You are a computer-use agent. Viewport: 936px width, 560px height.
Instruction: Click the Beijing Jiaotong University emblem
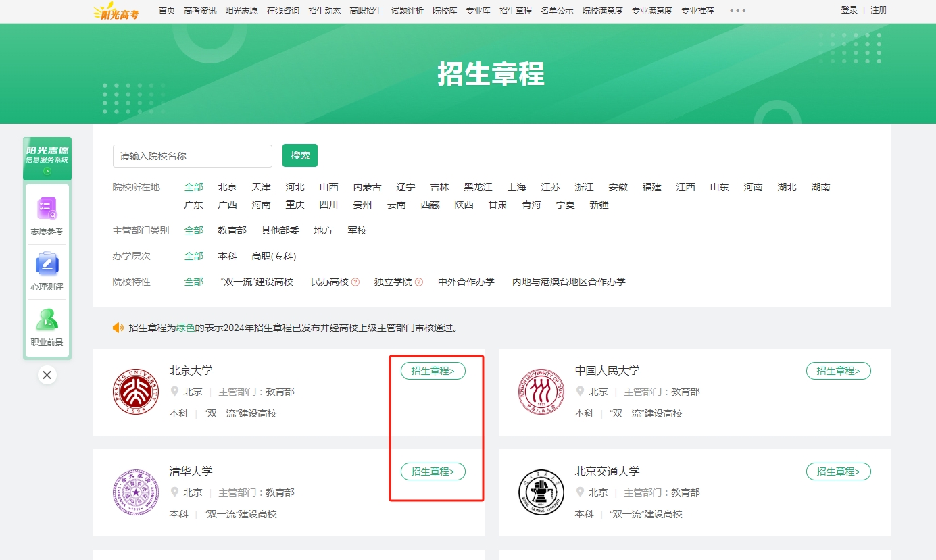pos(541,492)
